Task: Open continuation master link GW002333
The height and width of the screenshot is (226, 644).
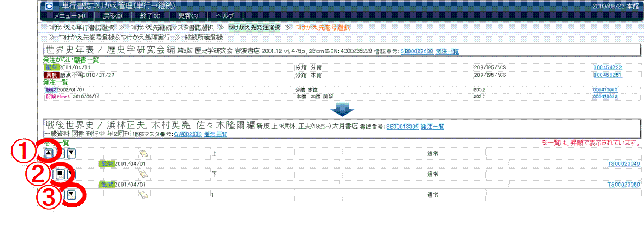Action: point(188,134)
